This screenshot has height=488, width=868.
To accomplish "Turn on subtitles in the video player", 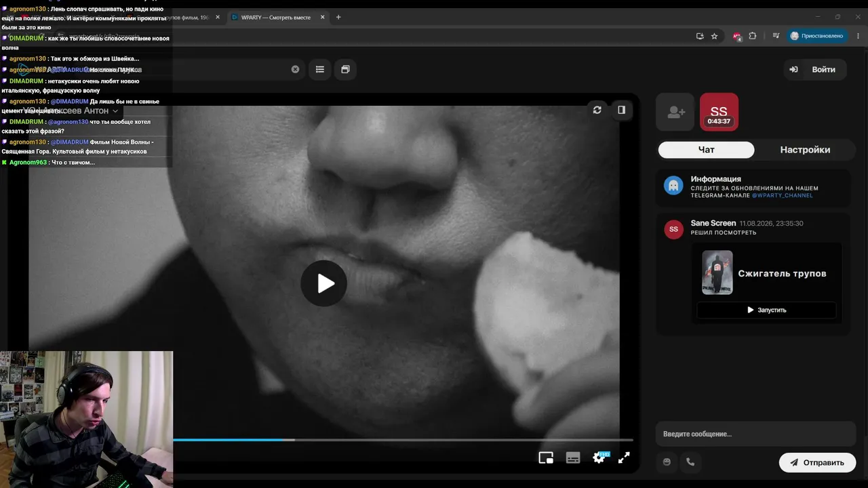I will pyautogui.click(x=573, y=458).
